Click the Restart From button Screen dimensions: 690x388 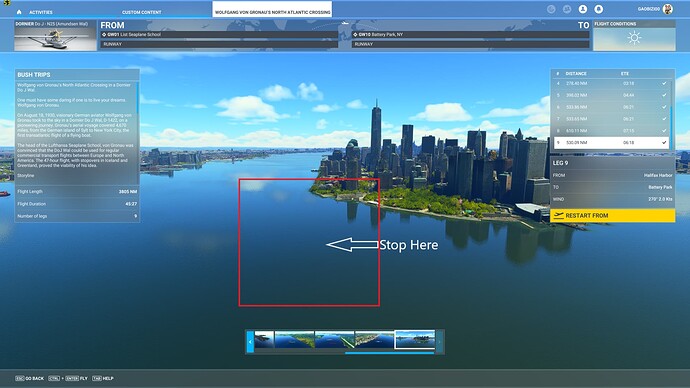pos(613,216)
